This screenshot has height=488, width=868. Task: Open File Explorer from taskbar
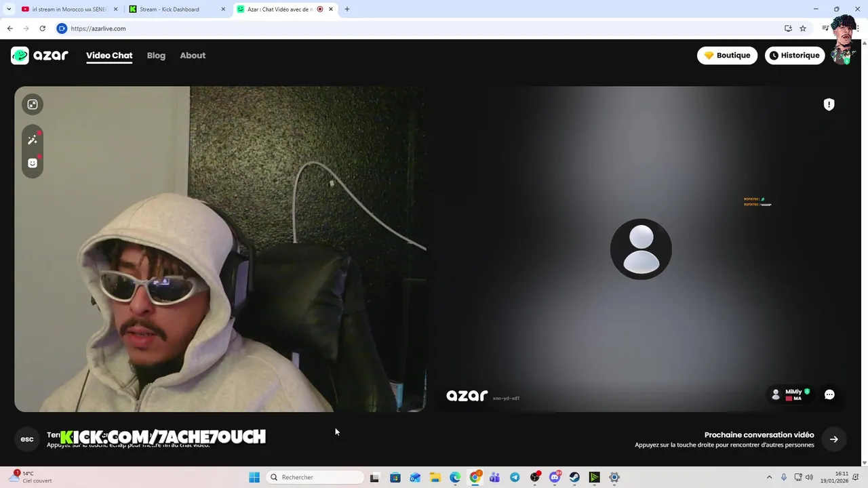tap(435, 477)
